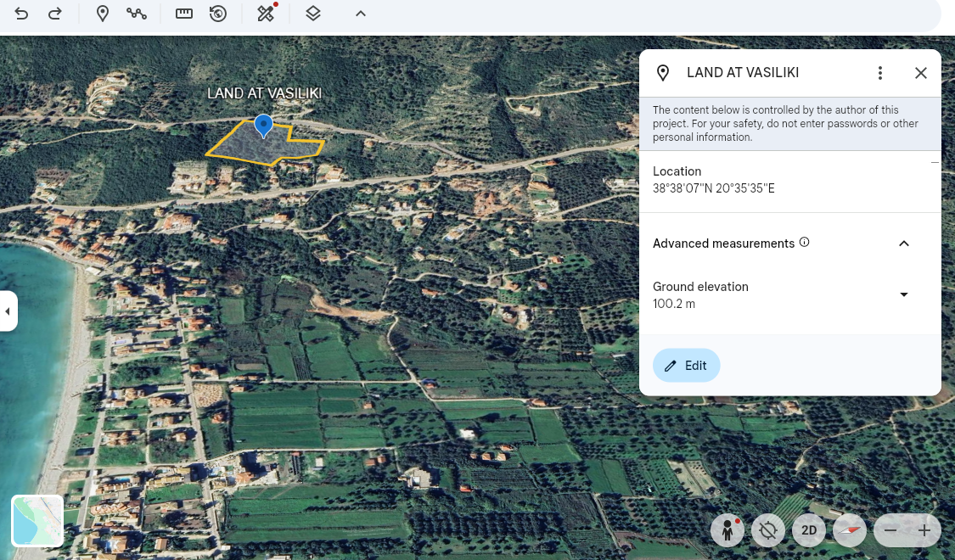Open the three-dot menu for LAND AT VASILIKI
The width and height of the screenshot is (955, 560).
(x=880, y=73)
